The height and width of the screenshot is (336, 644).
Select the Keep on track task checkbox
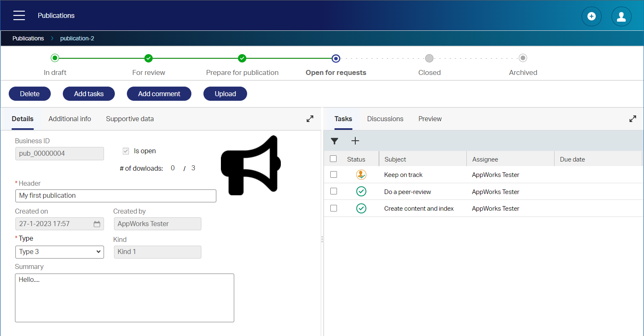(334, 174)
